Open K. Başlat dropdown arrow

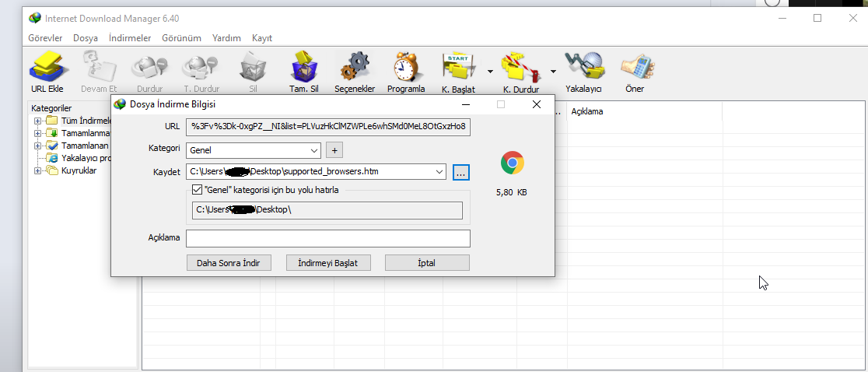[490, 71]
